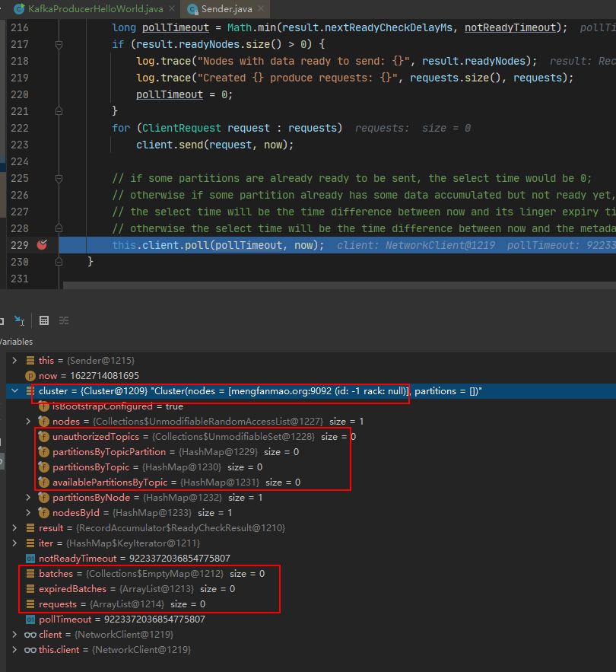Click the field icon beside unauthorizedTopics
616x672 pixels.
coord(43,436)
